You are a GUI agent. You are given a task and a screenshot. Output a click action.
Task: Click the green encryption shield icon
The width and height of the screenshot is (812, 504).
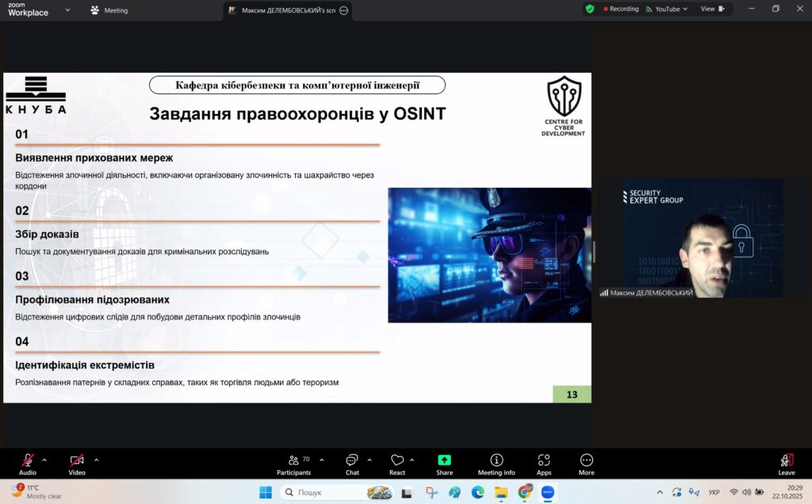point(590,9)
